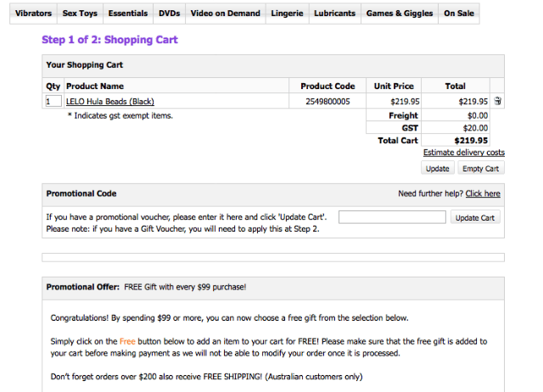Open the Lingerie category tab

pyautogui.click(x=288, y=14)
